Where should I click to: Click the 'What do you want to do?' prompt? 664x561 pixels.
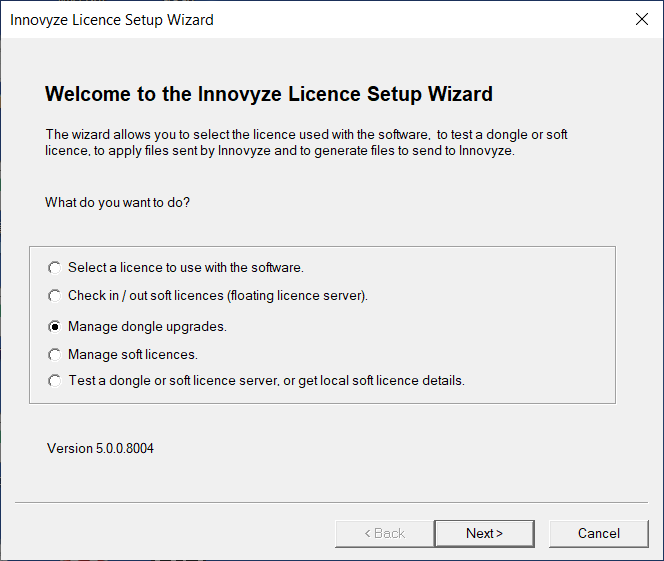point(118,202)
